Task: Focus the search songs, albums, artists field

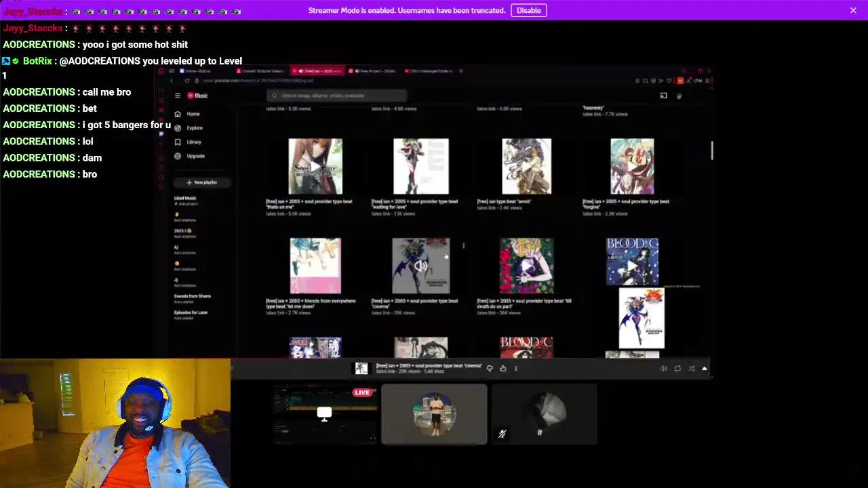Action: 337,96
